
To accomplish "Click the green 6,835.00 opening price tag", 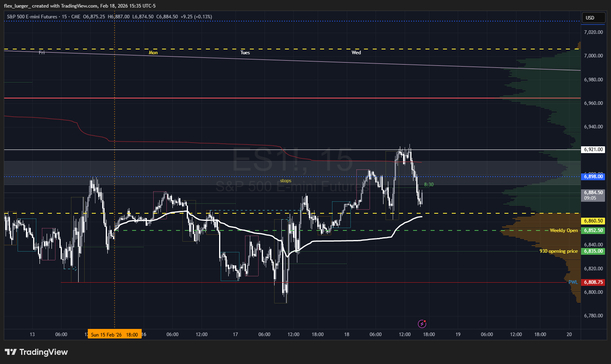I will pos(593,251).
